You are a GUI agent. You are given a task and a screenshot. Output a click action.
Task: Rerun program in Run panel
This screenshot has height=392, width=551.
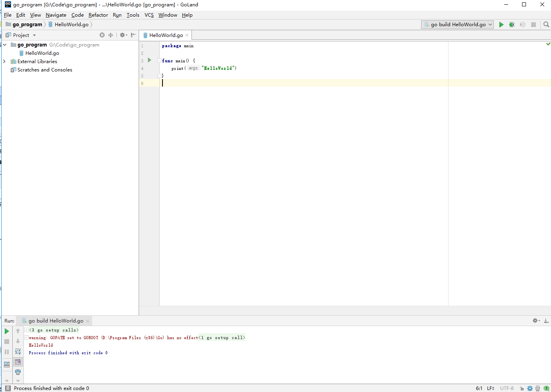(7, 331)
